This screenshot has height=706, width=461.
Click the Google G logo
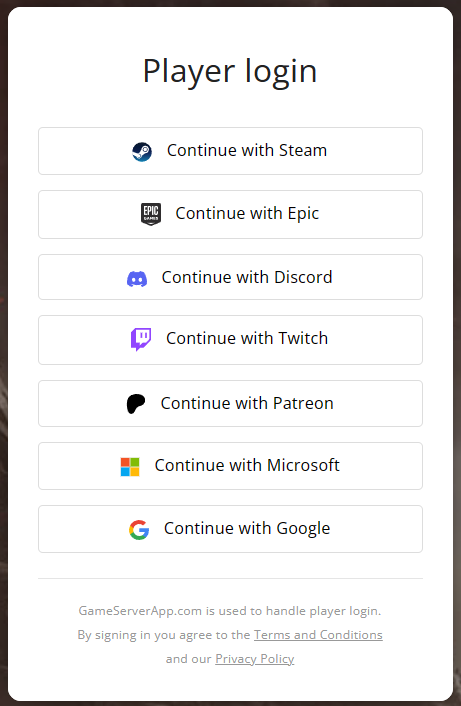click(139, 530)
